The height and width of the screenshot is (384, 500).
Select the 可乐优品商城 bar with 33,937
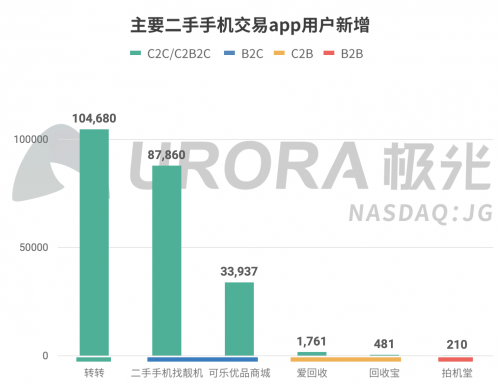tap(239, 319)
